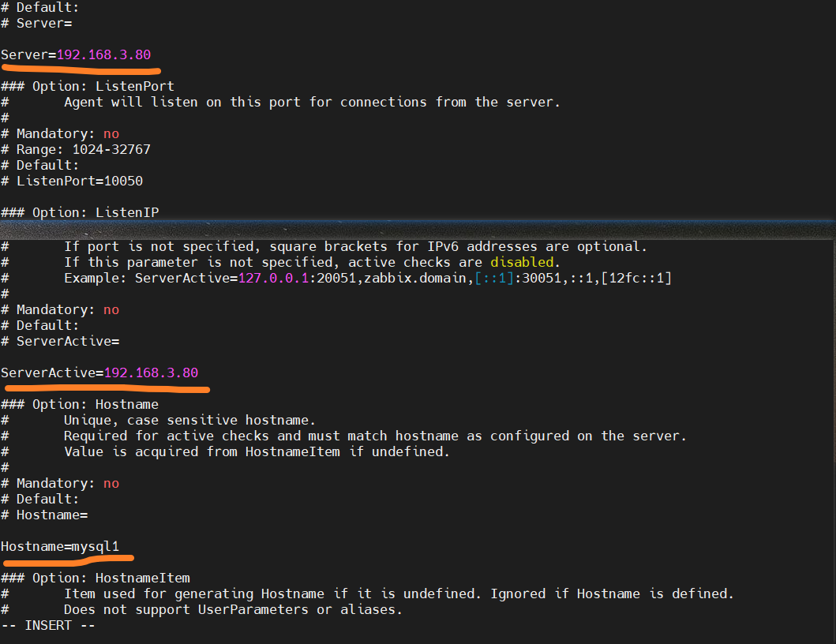The height and width of the screenshot is (644, 836).
Task: Click the "Value is acquired from HostnameItem" line
Action: (257, 451)
